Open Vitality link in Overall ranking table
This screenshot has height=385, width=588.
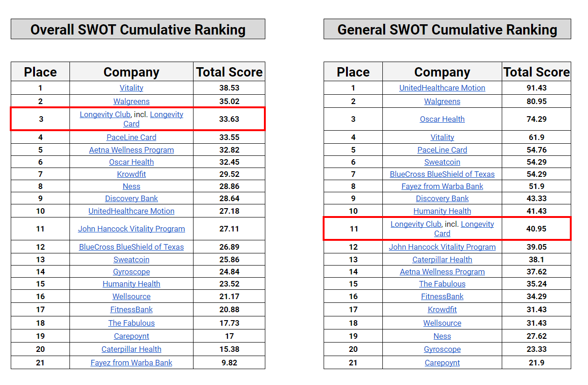point(131,88)
